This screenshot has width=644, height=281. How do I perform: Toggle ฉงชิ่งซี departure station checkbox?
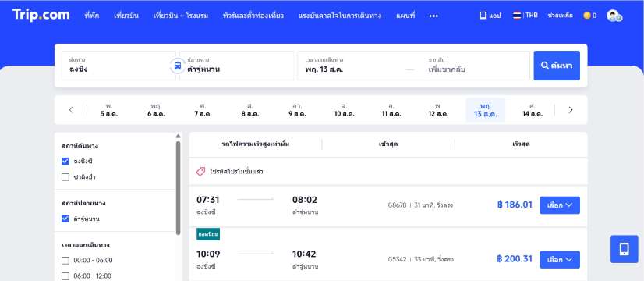65,162
